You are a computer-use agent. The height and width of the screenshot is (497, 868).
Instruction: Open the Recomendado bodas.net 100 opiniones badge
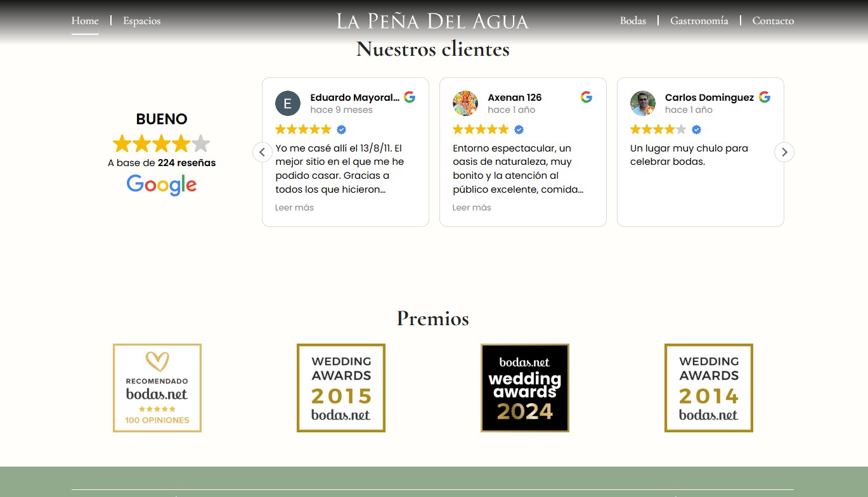coord(157,388)
